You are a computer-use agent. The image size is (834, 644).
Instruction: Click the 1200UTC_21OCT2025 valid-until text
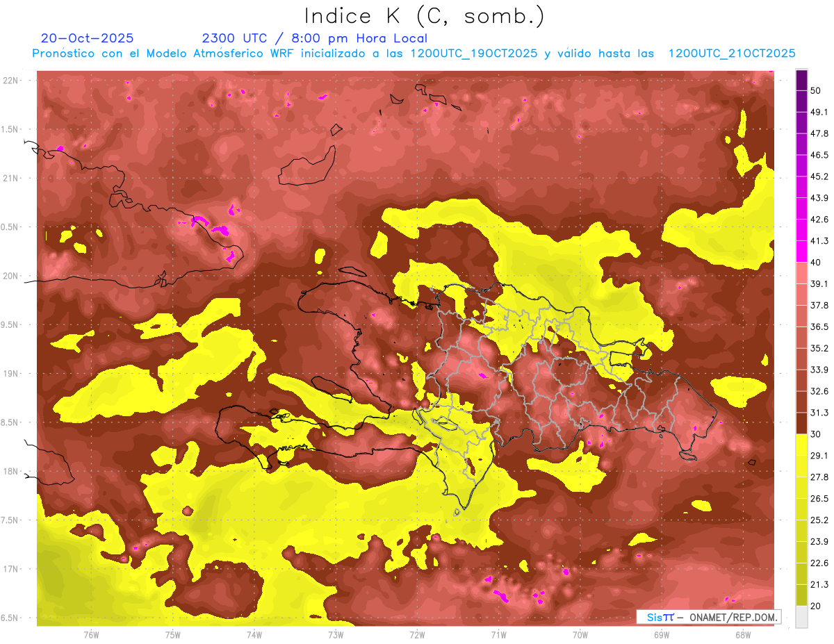point(732,53)
